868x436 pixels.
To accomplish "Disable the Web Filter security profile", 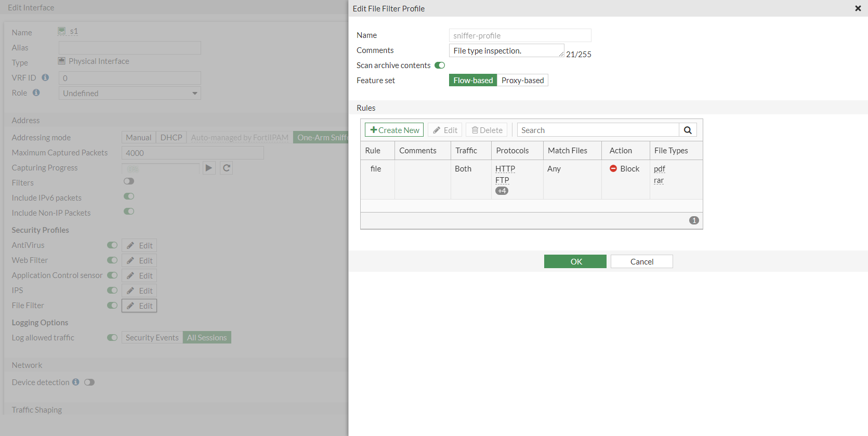I will pos(112,260).
